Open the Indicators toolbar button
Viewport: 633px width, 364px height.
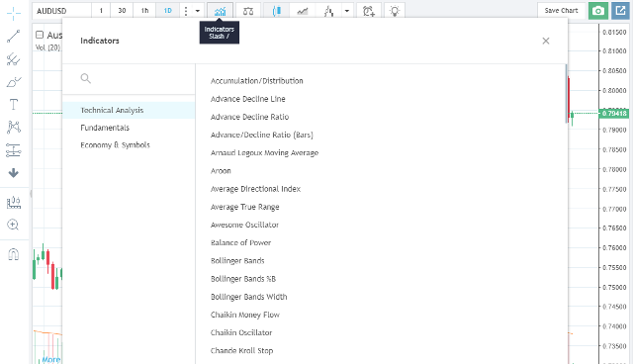tap(220, 11)
